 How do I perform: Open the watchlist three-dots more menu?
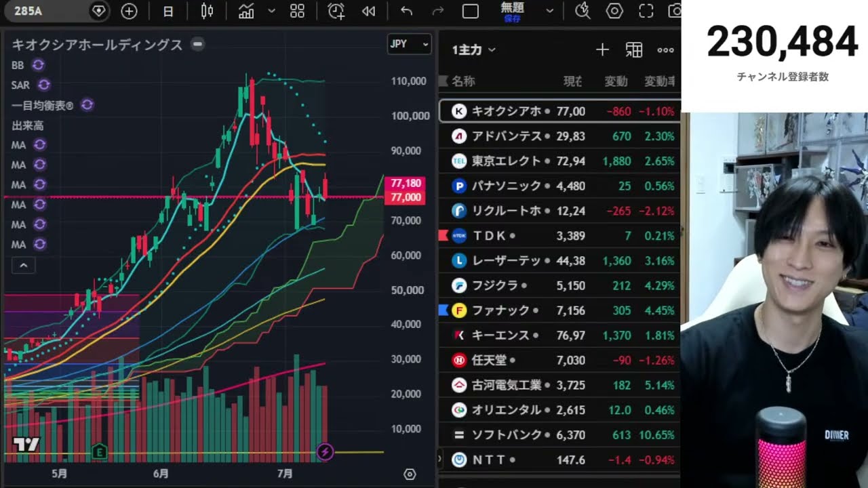[x=665, y=49]
